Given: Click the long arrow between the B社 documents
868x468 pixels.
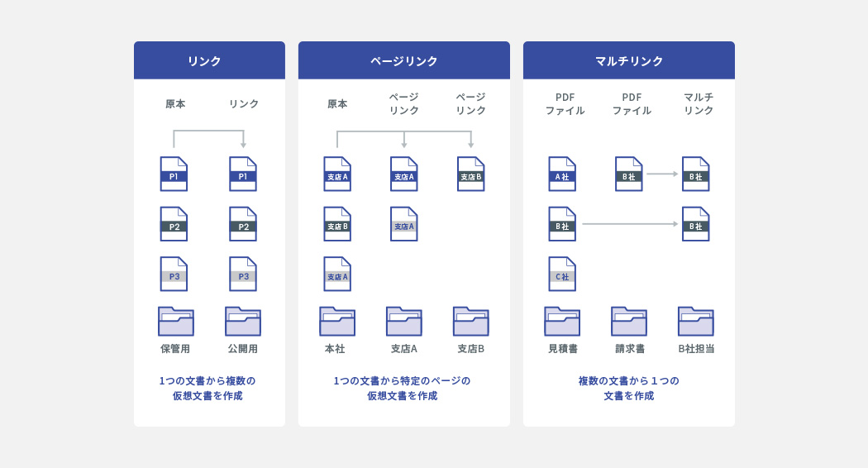Looking at the screenshot, I should [629, 224].
